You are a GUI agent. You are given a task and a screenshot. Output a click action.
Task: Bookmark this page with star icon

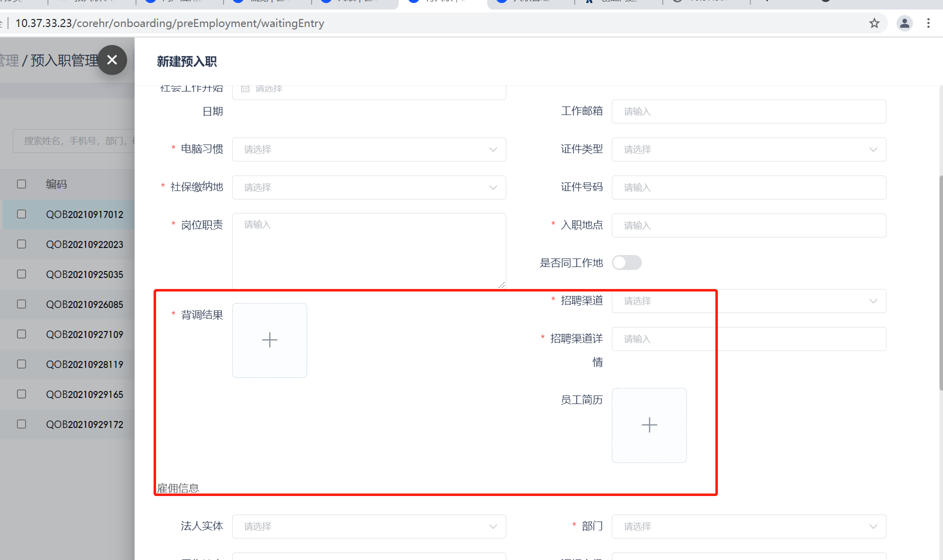[874, 23]
